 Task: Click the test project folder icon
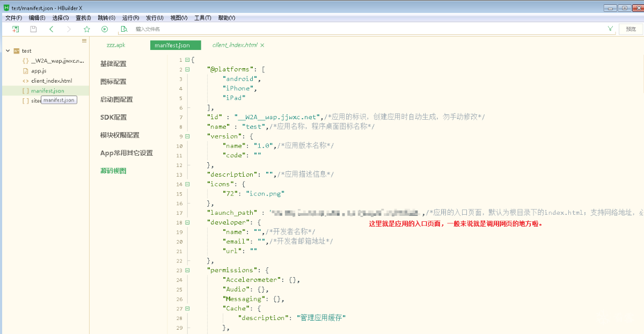[16, 51]
